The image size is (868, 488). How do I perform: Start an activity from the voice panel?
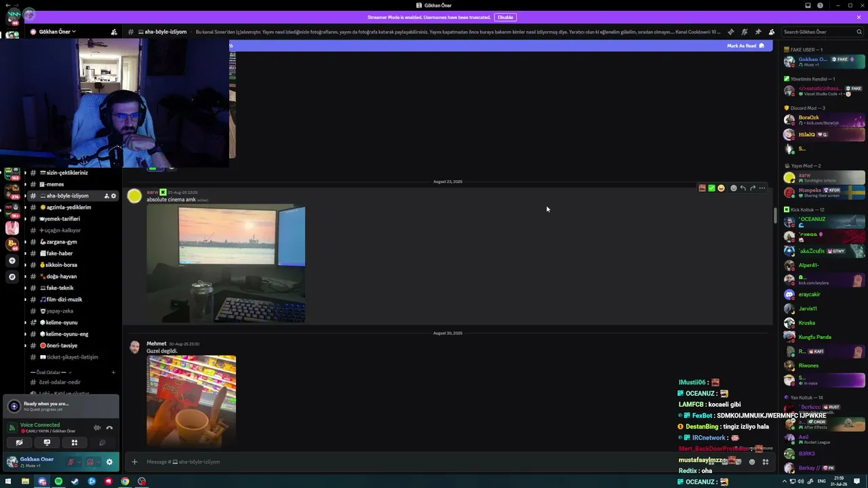[75, 443]
